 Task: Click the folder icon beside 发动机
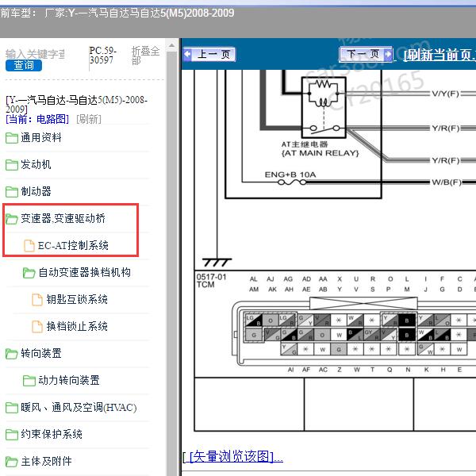click(12, 165)
